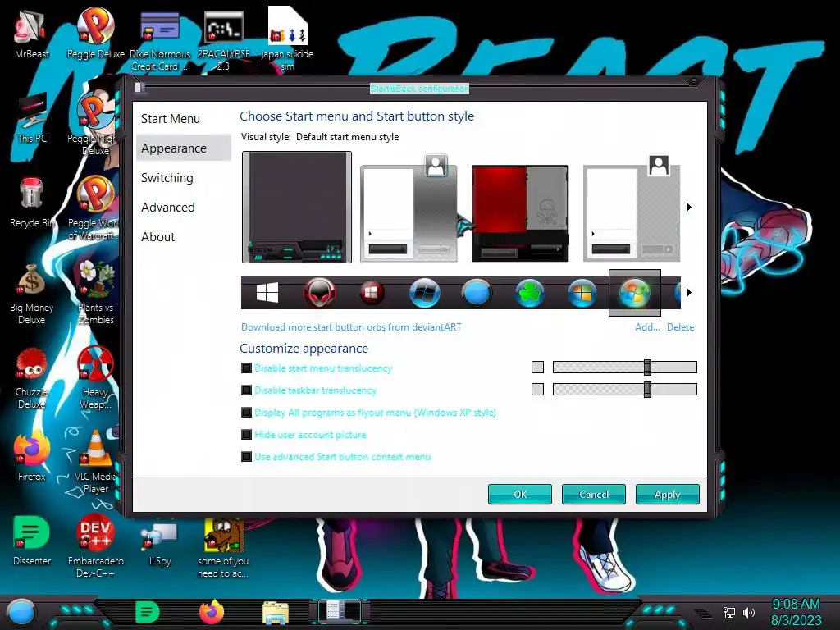
Task: Launch Firefox from the taskbar
Action: 212,612
